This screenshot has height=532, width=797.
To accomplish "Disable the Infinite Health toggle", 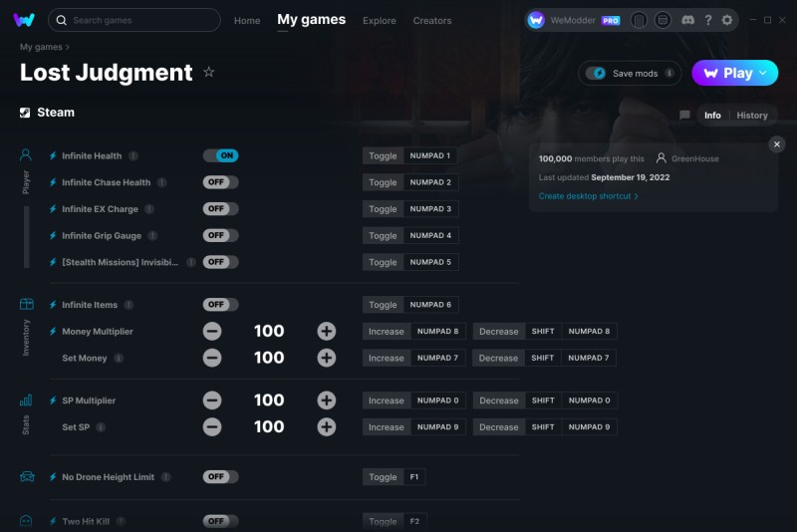I will pyautogui.click(x=220, y=155).
